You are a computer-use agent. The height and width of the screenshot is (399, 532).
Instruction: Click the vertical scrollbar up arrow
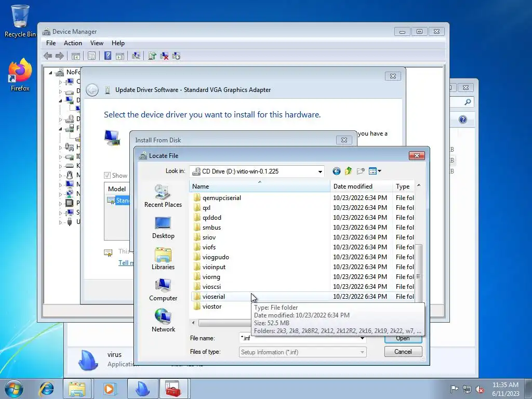(x=419, y=185)
